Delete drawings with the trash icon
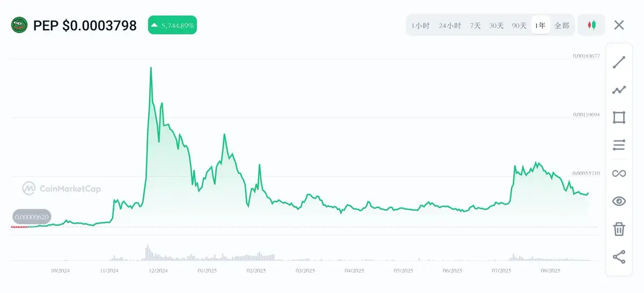The image size is (644, 293). point(619,229)
